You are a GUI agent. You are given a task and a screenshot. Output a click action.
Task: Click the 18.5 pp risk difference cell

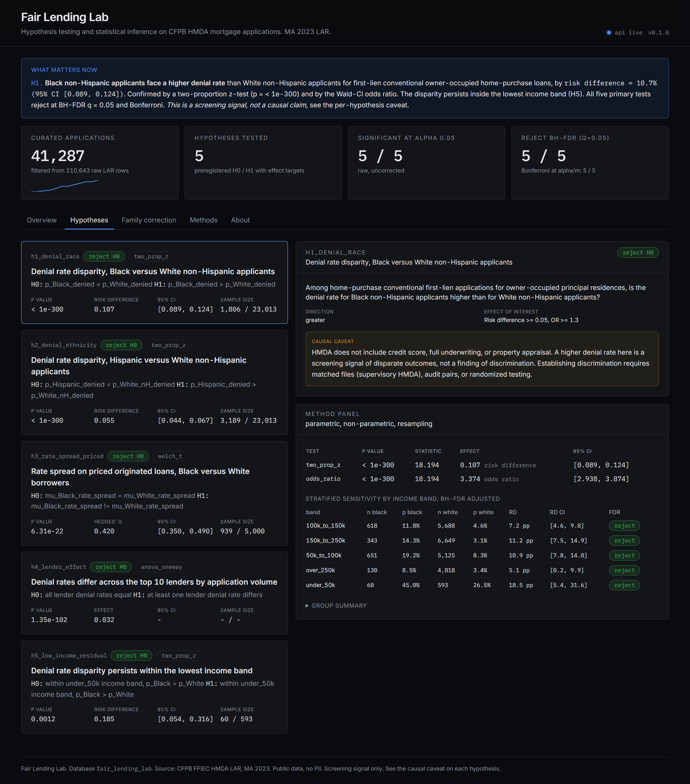(520, 585)
